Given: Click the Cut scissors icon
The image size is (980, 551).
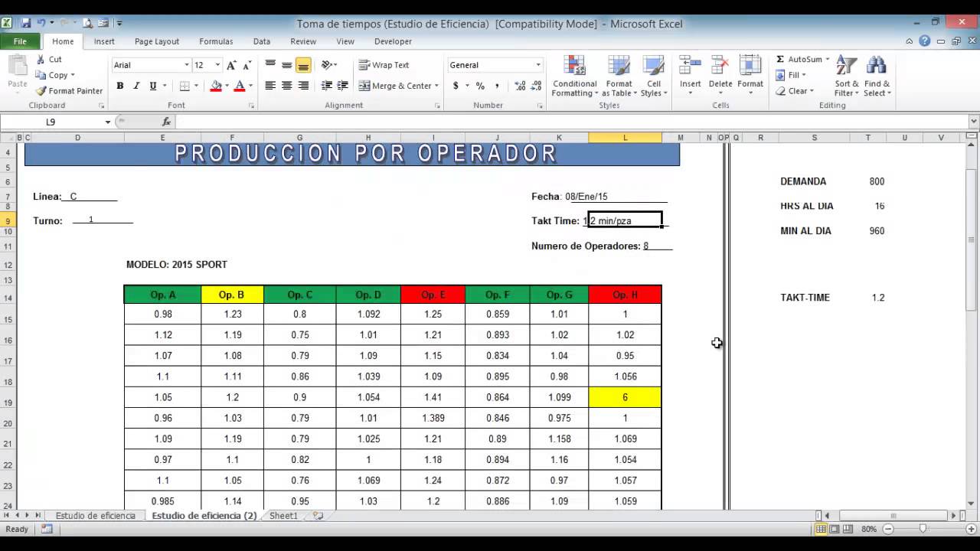Looking at the screenshot, I should tap(41, 60).
